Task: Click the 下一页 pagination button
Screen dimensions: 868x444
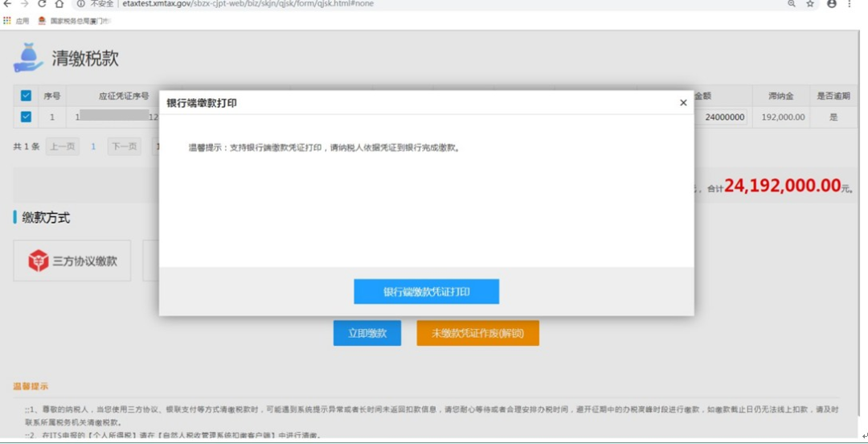Action: (124, 146)
